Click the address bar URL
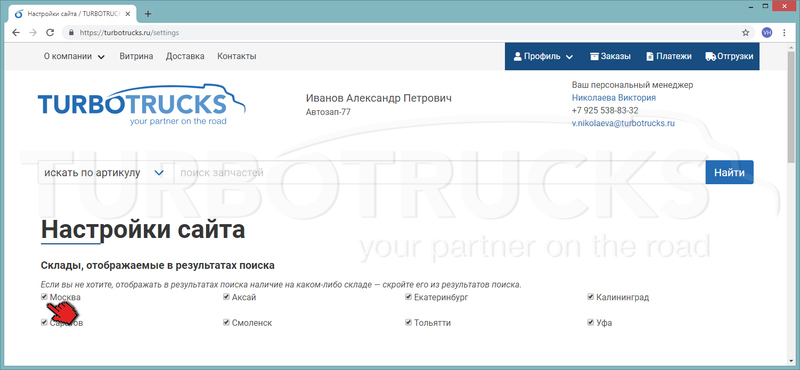The image size is (800, 370). 129,32
